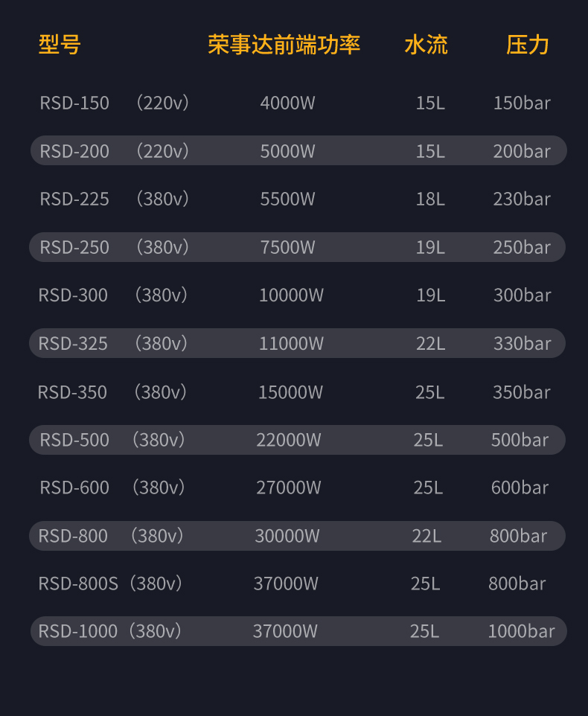Select the RSD-350 model name

pos(72,392)
